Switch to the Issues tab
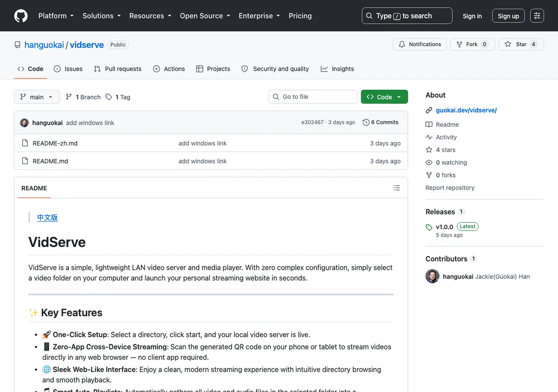 tap(68, 69)
